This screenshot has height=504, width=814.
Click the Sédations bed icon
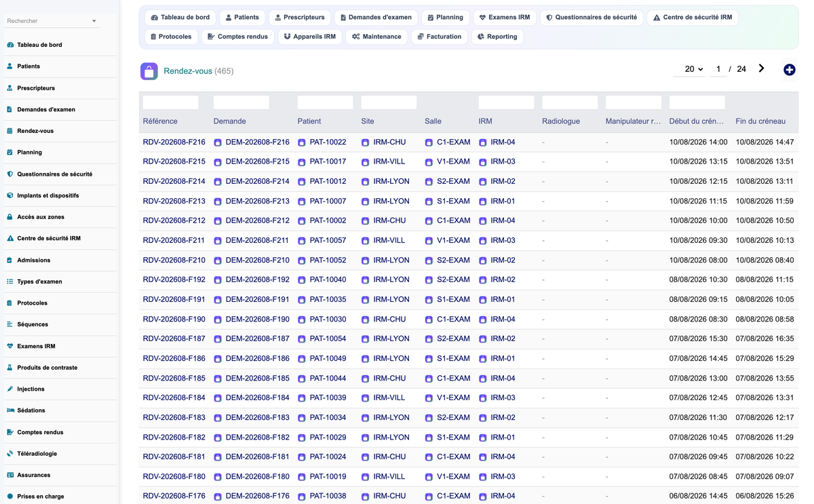pos(10,410)
